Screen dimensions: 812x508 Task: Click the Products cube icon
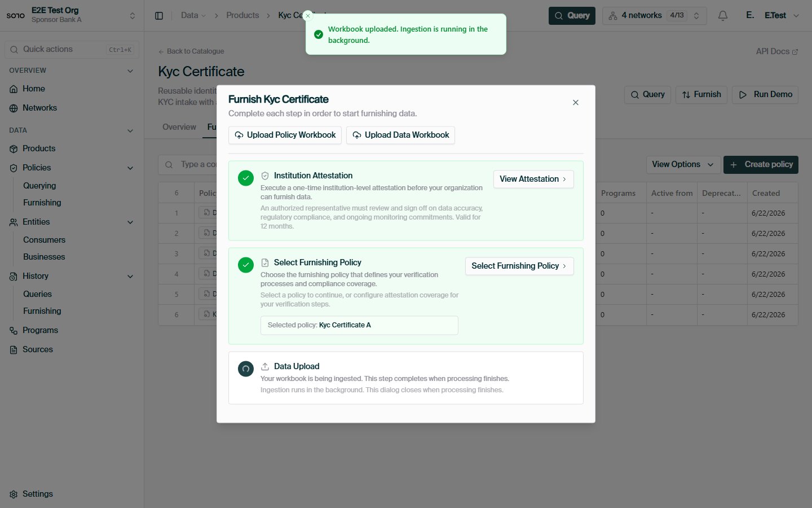[x=14, y=149]
